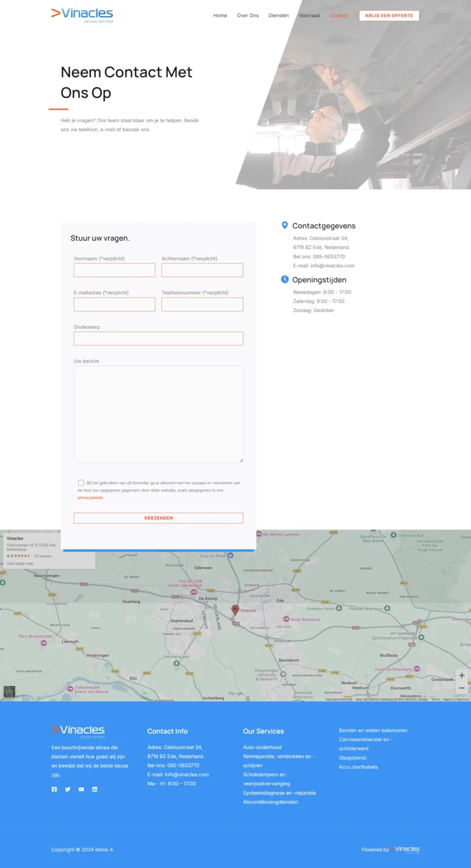Open the Auto-onderhoud footer link
The height and width of the screenshot is (868, 471).
[263, 747]
